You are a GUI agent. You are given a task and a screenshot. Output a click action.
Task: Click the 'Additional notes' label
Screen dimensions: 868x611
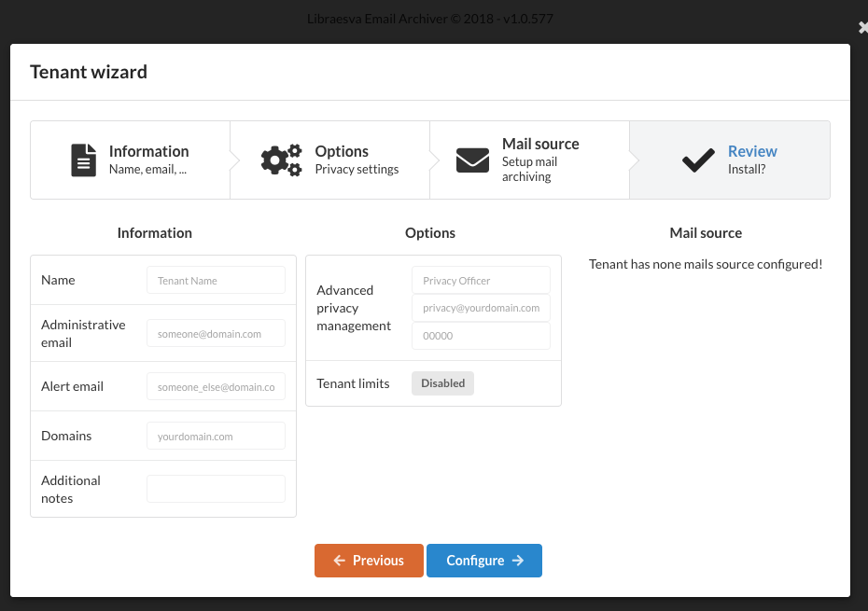coord(71,489)
